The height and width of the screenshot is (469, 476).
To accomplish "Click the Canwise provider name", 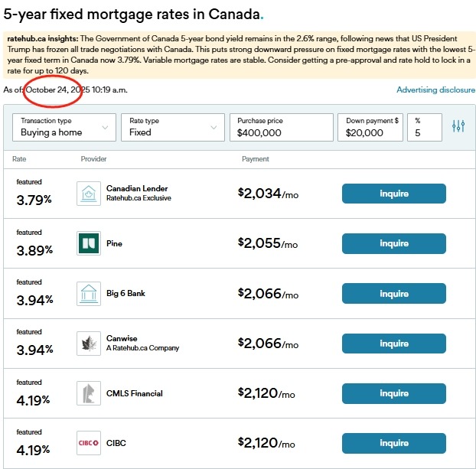I will tap(121, 338).
